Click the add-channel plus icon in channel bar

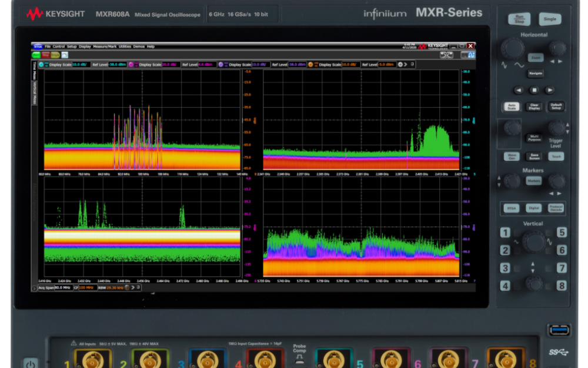[x=400, y=65]
